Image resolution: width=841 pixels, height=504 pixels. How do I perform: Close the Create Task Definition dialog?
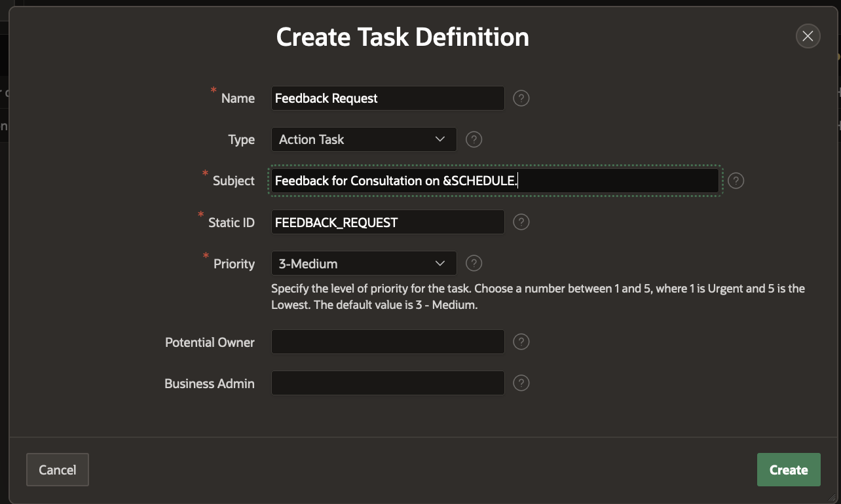[x=808, y=37]
